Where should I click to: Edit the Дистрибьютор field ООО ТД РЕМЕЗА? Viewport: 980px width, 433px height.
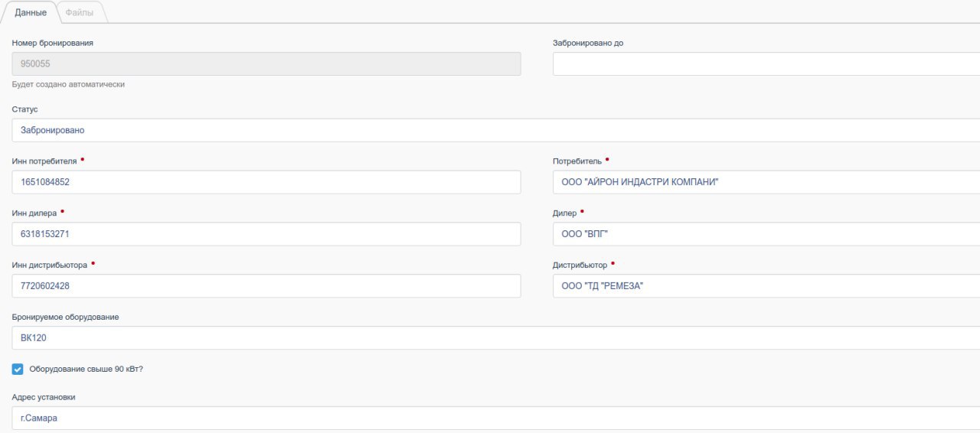766,286
